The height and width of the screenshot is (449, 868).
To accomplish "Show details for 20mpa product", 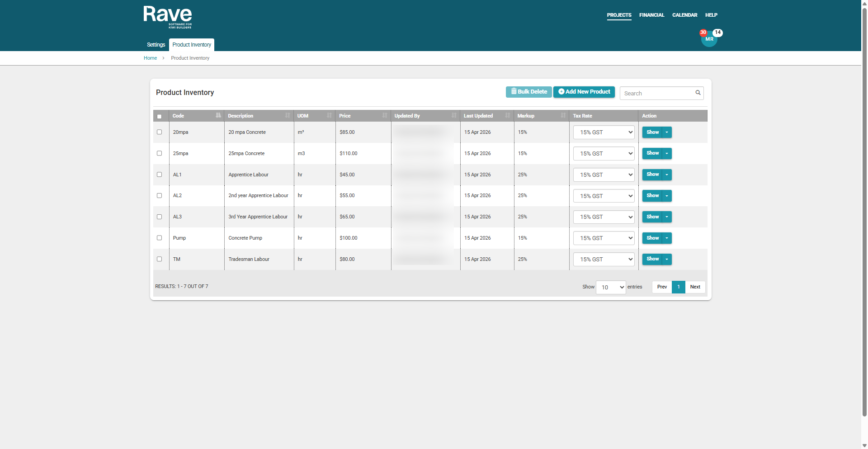I will 652,132.
